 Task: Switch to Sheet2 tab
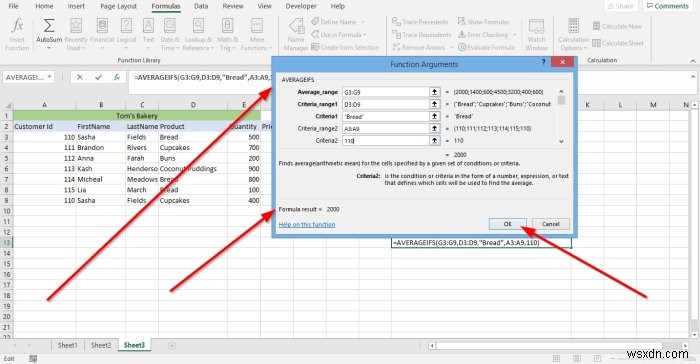point(101,345)
